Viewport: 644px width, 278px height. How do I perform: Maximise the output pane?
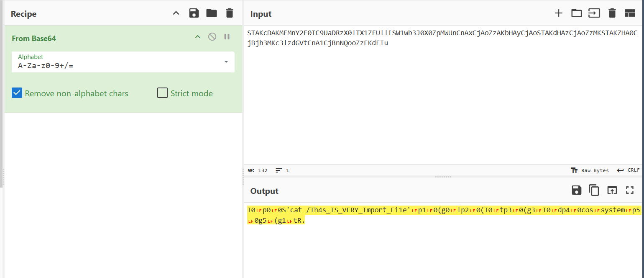(630, 190)
